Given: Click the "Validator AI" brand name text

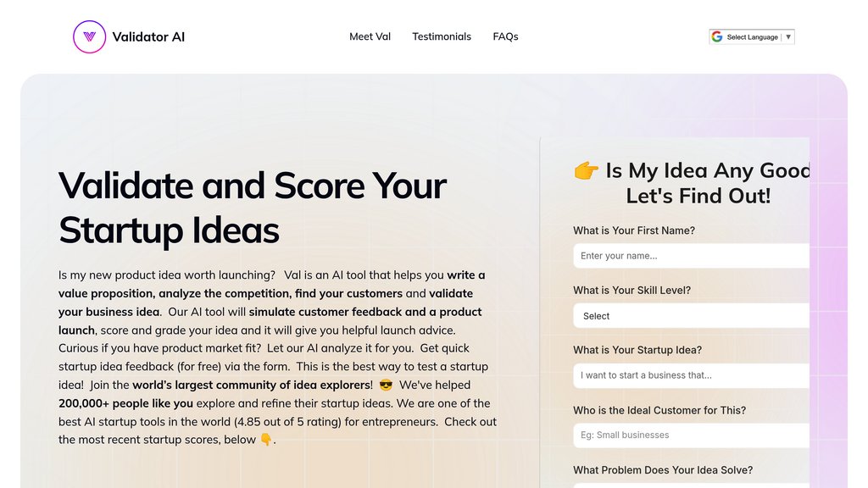Looking at the screenshot, I should (x=148, y=36).
